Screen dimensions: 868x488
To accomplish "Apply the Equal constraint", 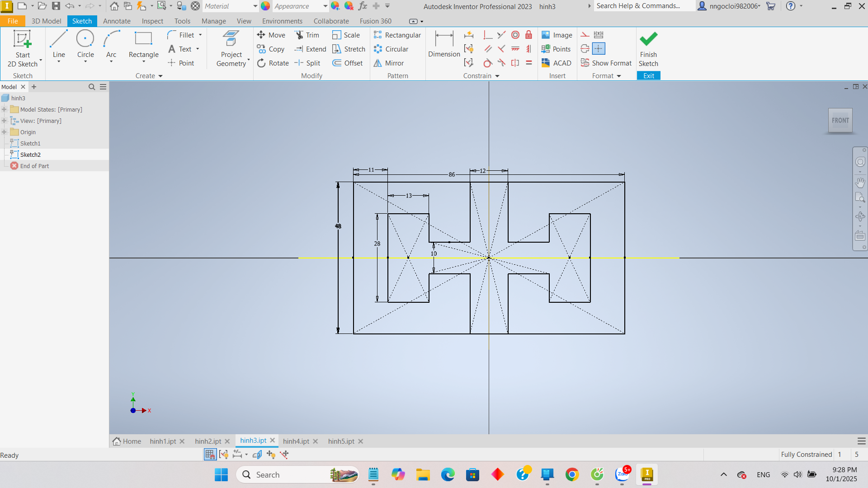I will pos(528,63).
